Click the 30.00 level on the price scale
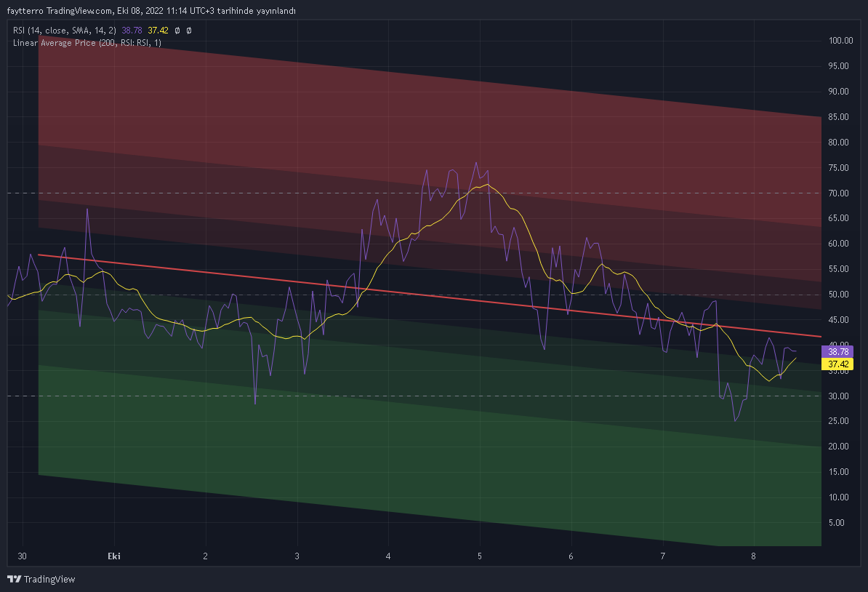This screenshot has width=868, height=592. (838, 396)
